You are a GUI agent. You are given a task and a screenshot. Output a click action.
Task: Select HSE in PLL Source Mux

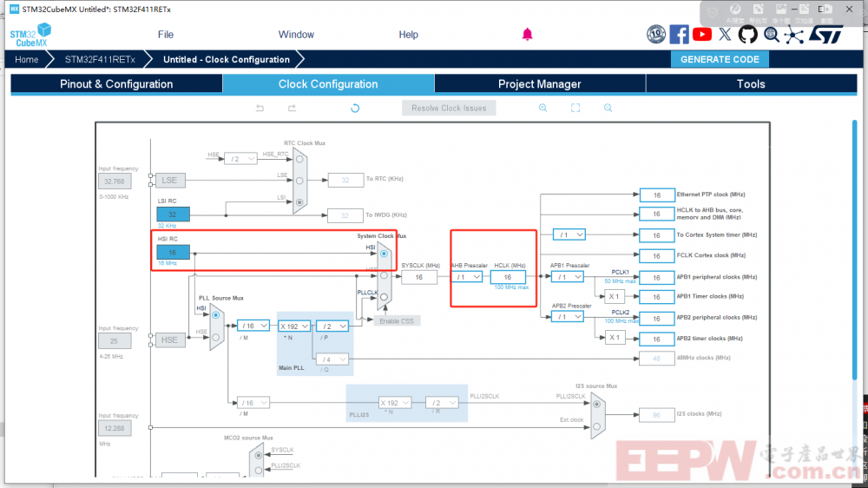(216, 337)
